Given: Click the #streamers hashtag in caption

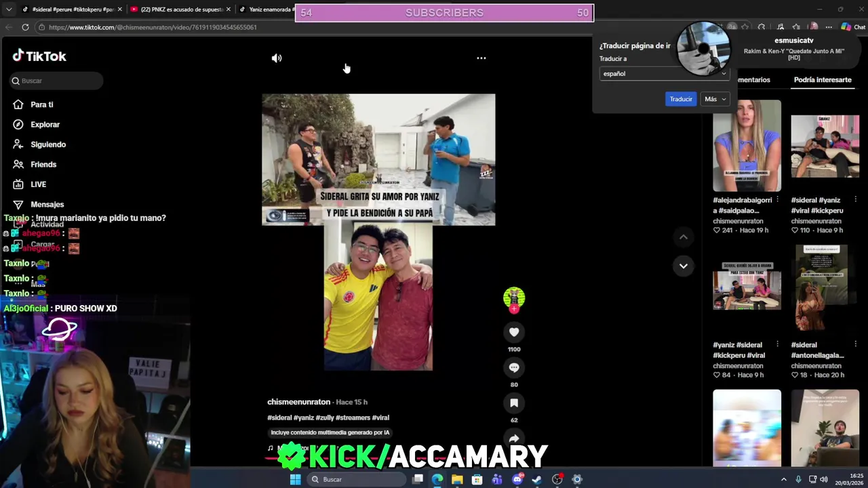Looking at the screenshot, I should [x=353, y=418].
